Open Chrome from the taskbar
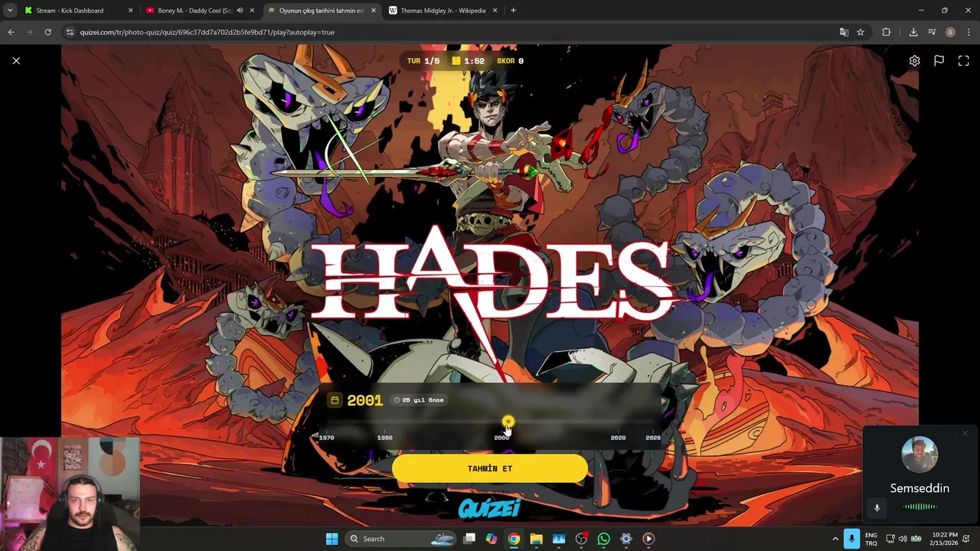Viewport: 980px width, 551px height. (x=514, y=539)
